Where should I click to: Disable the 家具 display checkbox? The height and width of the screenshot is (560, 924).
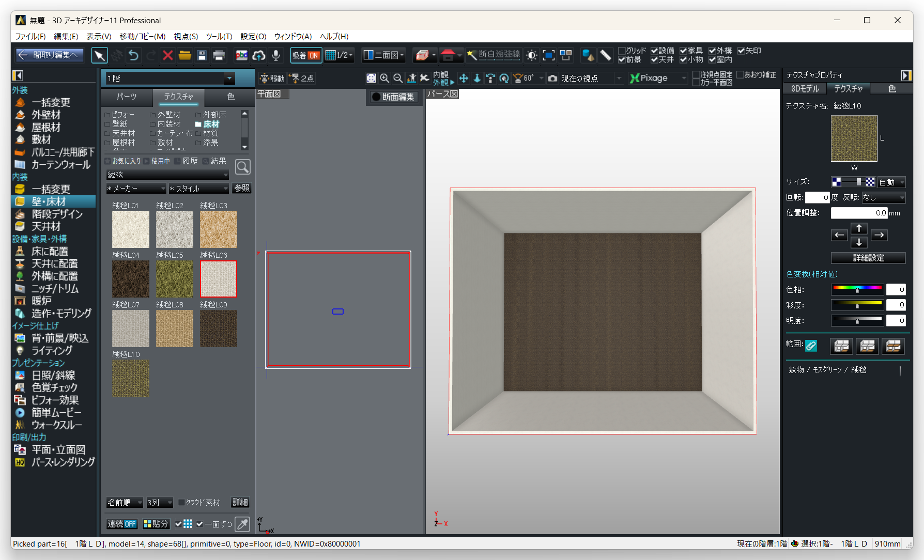tap(683, 51)
